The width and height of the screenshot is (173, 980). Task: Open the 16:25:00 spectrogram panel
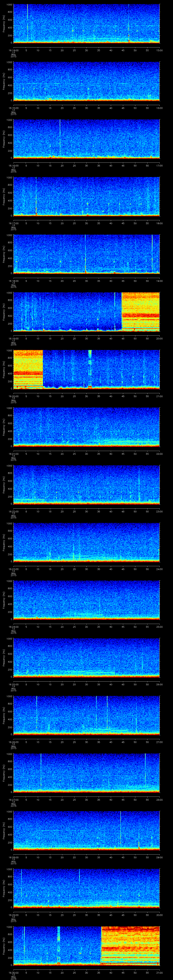click(86, 657)
